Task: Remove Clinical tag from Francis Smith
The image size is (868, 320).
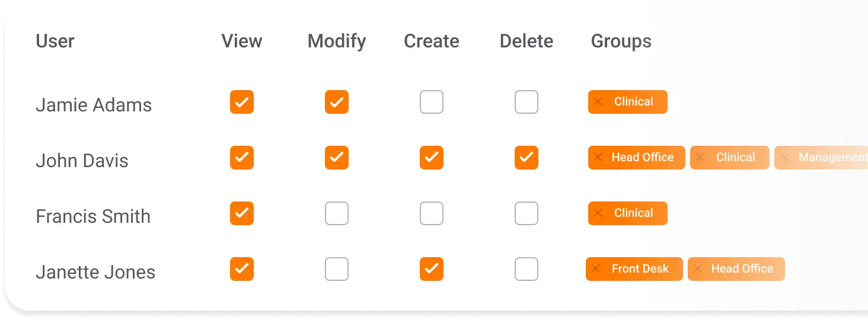Action: [598, 213]
